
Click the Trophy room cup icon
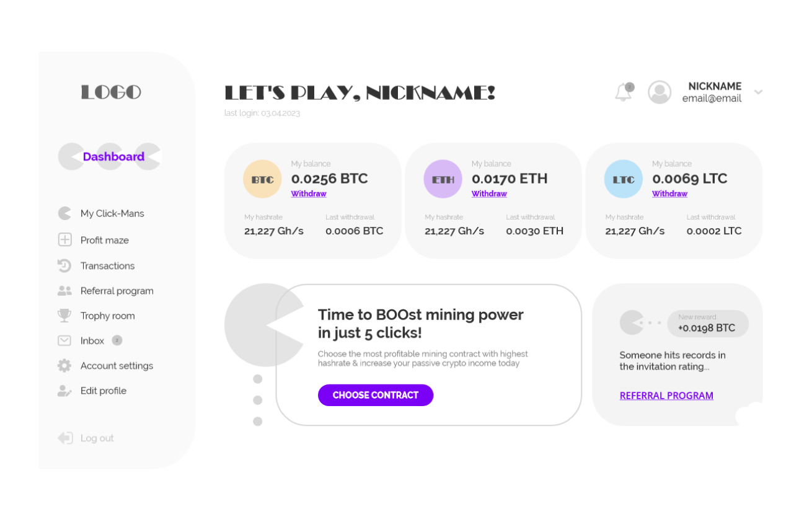[64, 316]
